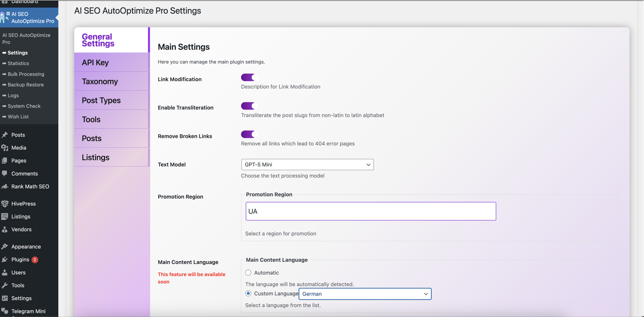
Task: Click the Plugins plug icon
Action: click(x=5, y=259)
